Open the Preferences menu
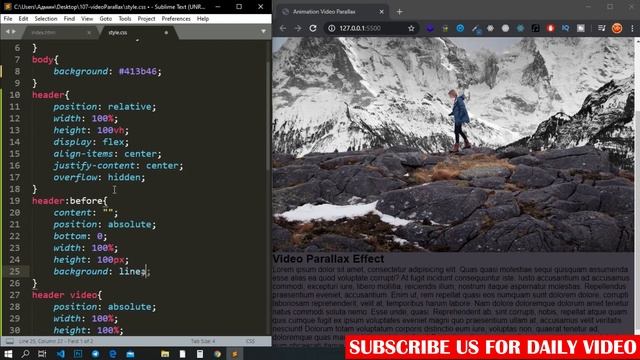The height and width of the screenshot is (360, 640). (176, 19)
